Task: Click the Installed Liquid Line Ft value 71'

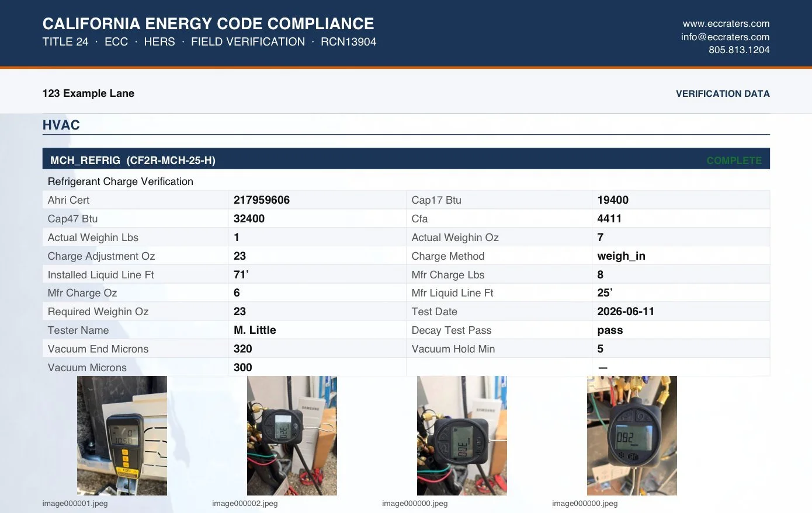Action: tap(241, 275)
